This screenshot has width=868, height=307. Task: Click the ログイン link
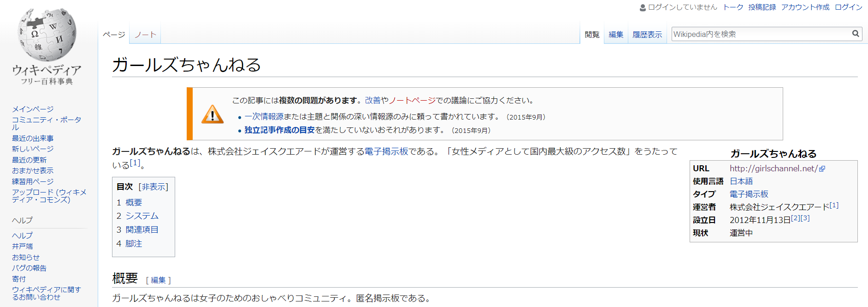coord(849,7)
